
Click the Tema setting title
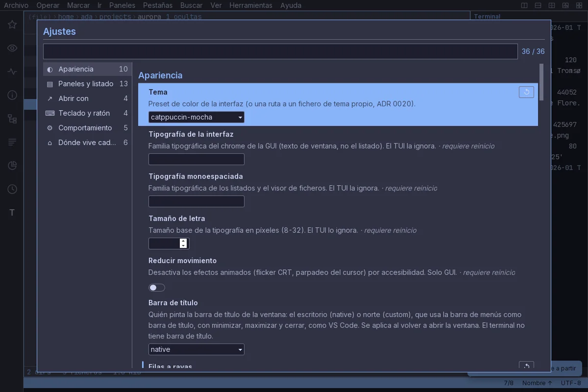tap(158, 92)
